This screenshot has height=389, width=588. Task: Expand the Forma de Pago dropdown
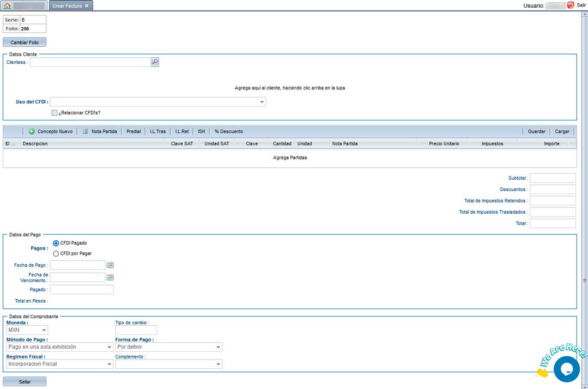pyautogui.click(x=218, y=347)
